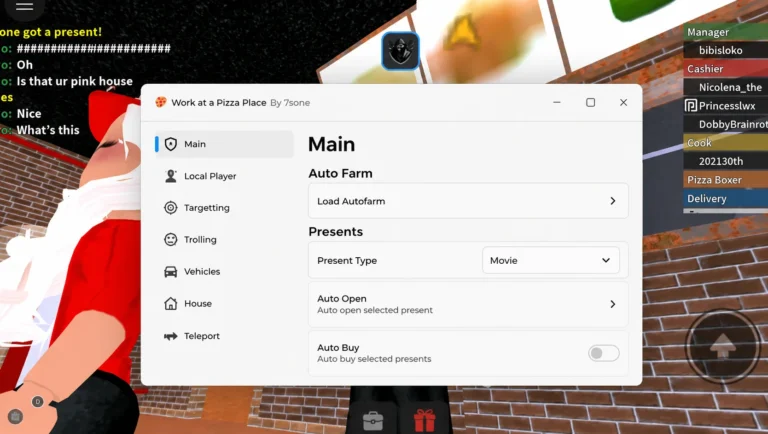This screenshot has height=434, width=768.
Task: Click the pizza icon in the title bar
Action: (x=161, y=102)
